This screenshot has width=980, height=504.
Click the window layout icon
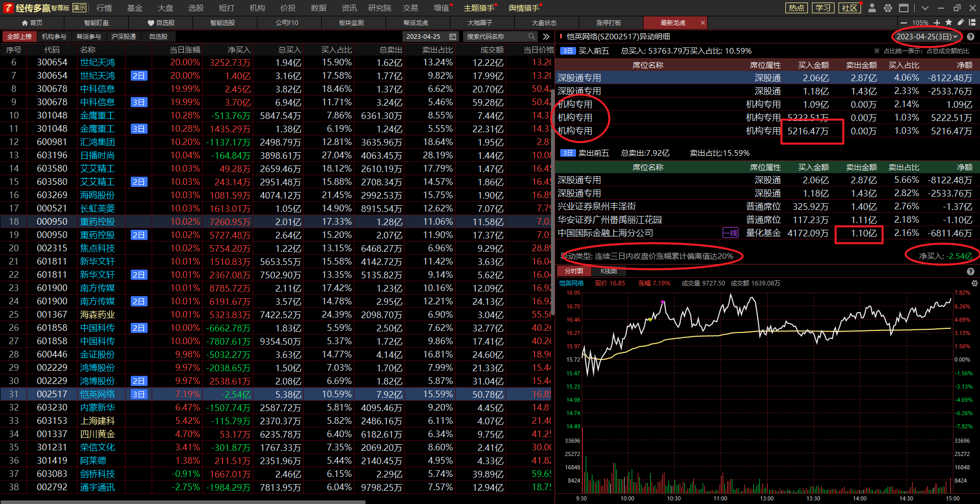coord(904,8)
